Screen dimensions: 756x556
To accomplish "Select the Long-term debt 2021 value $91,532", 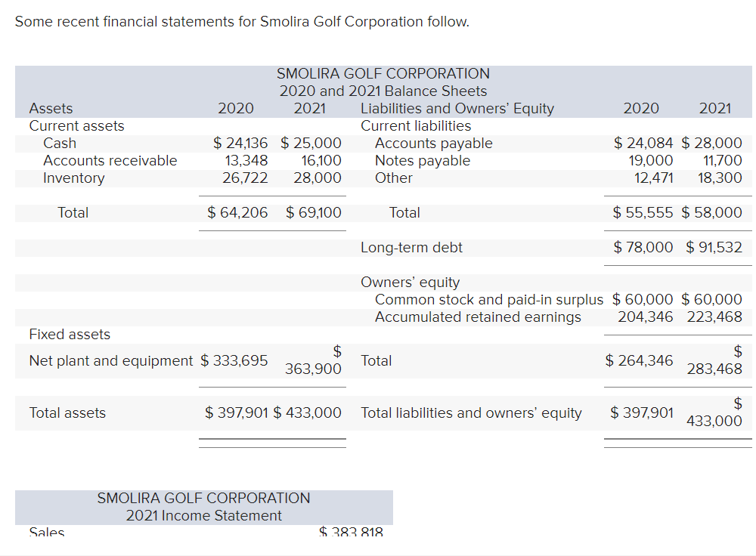I will click(x=714, y=247).
